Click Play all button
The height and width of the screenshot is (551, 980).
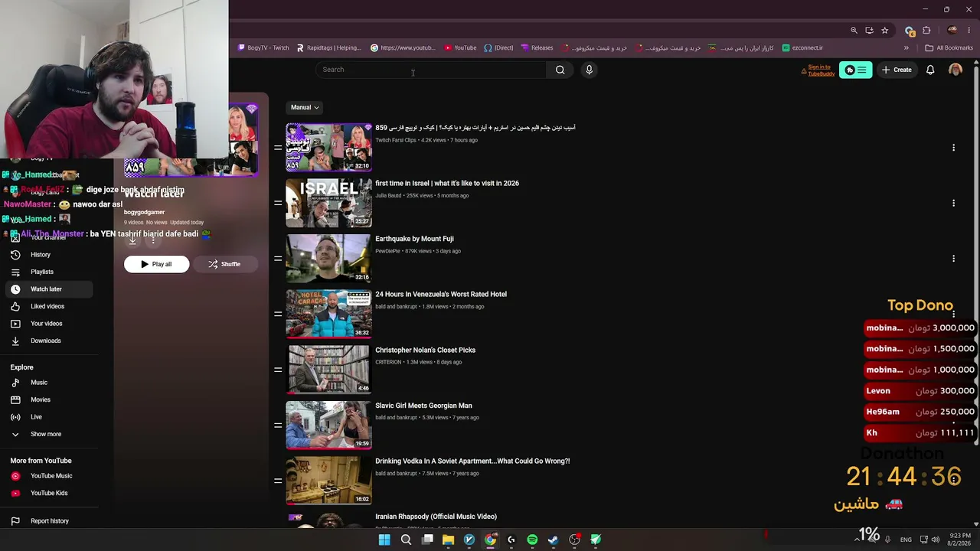(x=156, y=264)
